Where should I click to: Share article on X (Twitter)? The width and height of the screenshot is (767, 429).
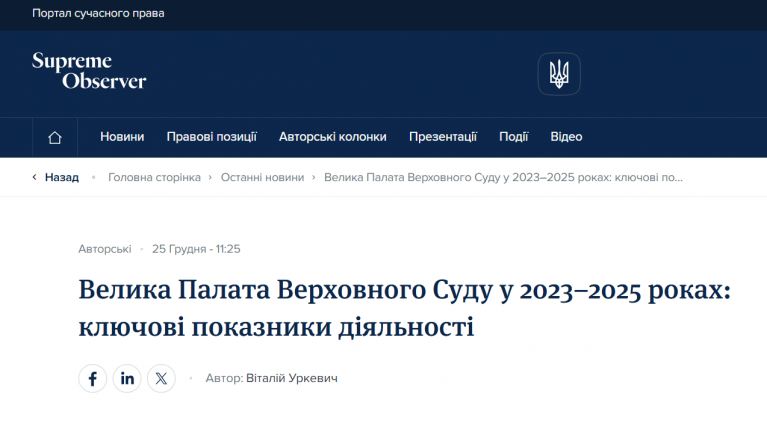click(161, 379)
